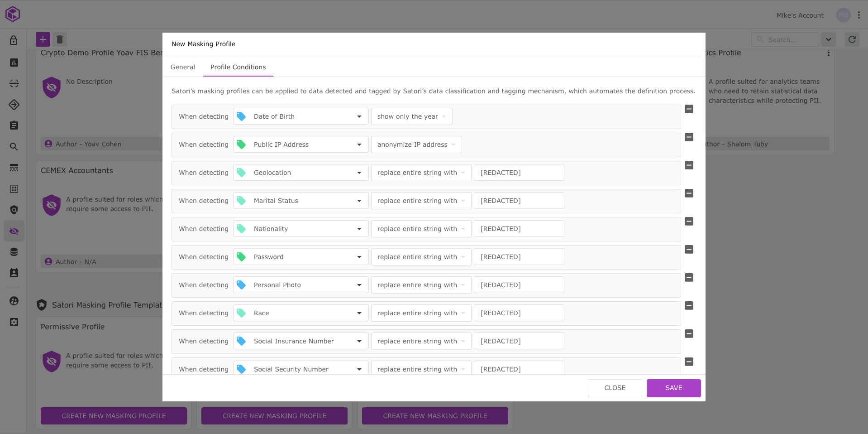
Task: Open the 'anonymize IP address' dropdown
Action: 416,145
